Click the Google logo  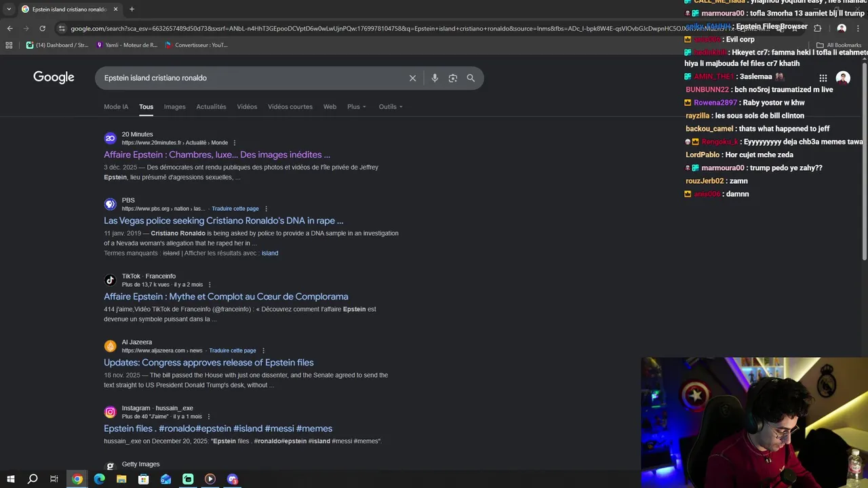click(54, 77)
